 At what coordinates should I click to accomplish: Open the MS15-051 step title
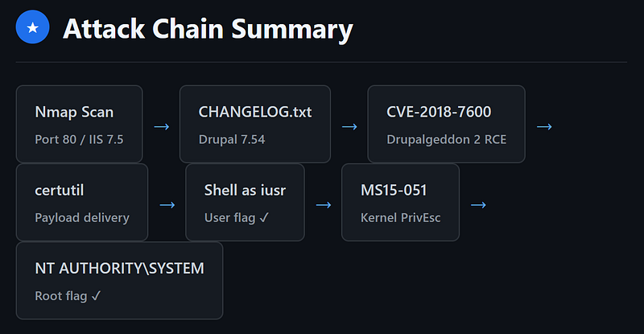point(394,190)
